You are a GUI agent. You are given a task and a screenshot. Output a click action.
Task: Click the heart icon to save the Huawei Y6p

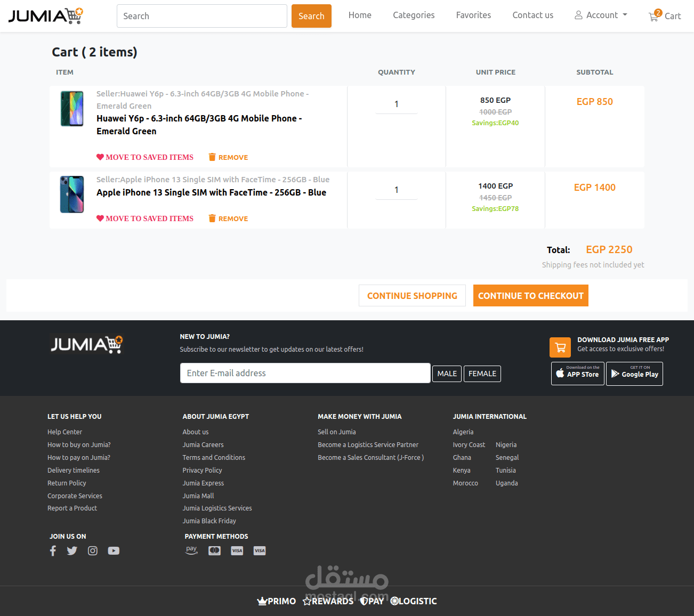click(100, 157)
